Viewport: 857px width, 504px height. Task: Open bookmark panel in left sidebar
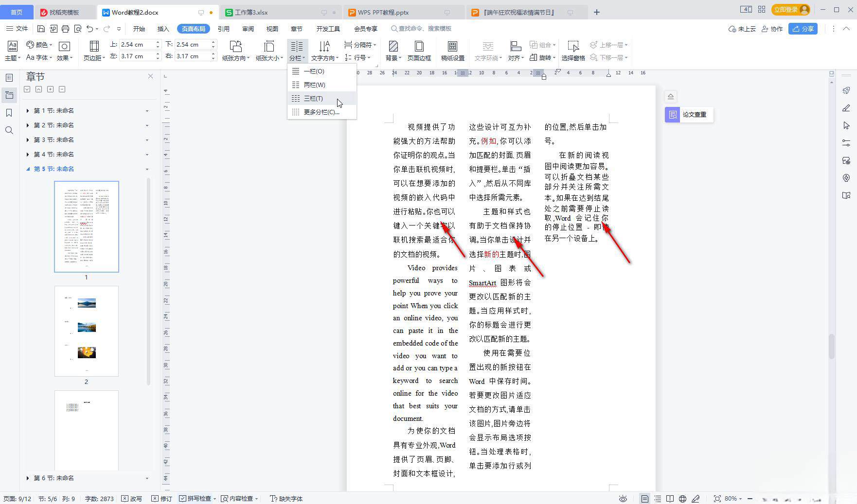coord(9,113)
